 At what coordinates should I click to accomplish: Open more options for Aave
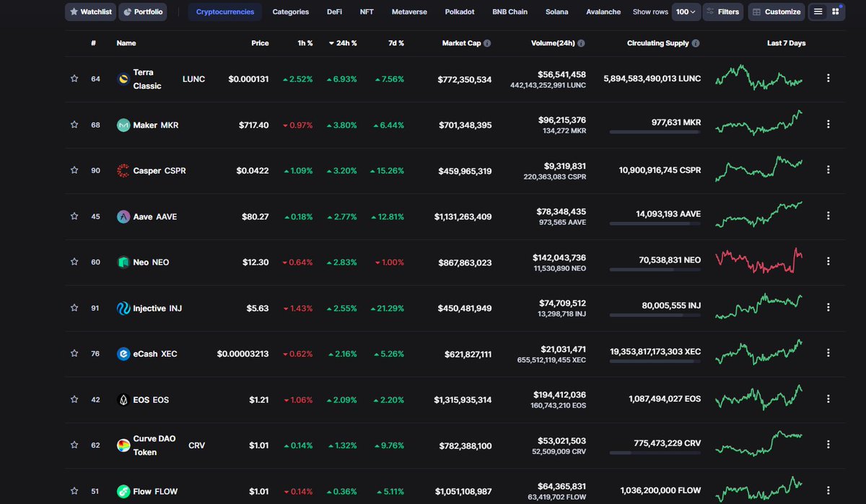828,216
